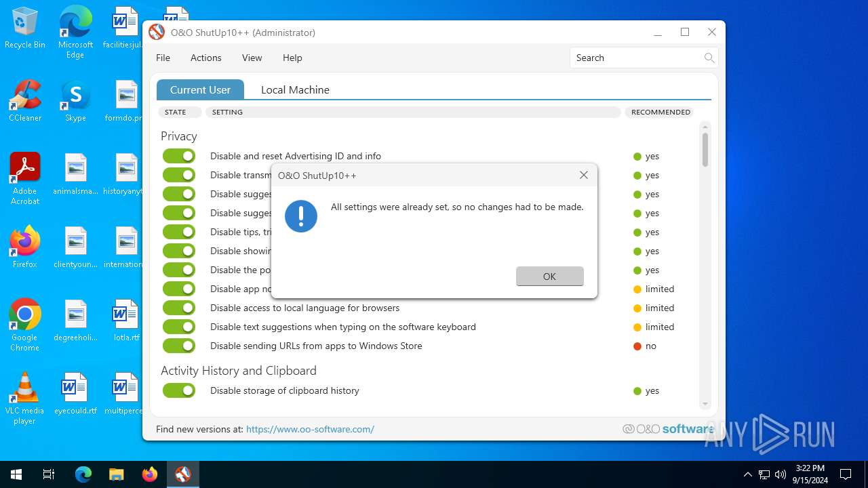This screenshot has width=868, height=488.
Task: Open the Help menu
Action: coord(292,58)
